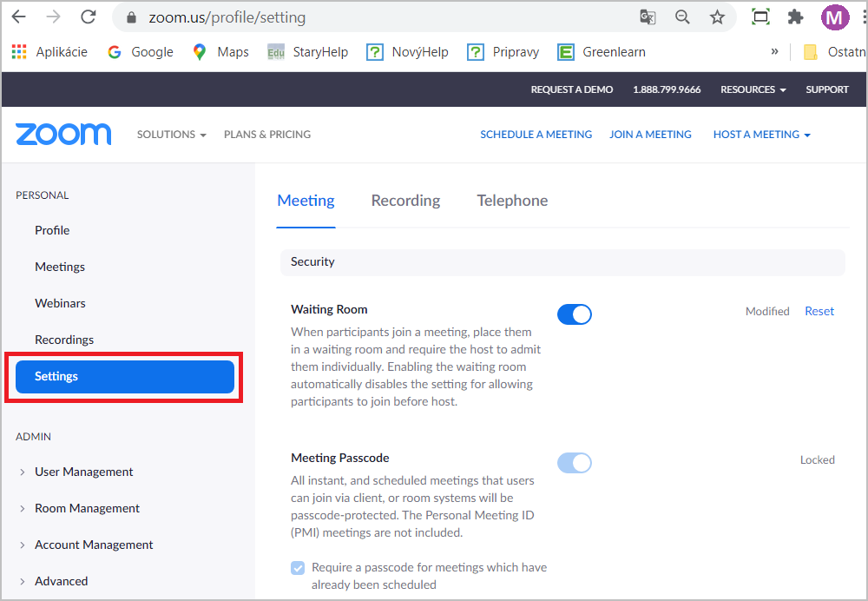Viewport: 868px width, 601px height.
Task: Reload the page with the refresh icon
Action: tap(89, 17)
